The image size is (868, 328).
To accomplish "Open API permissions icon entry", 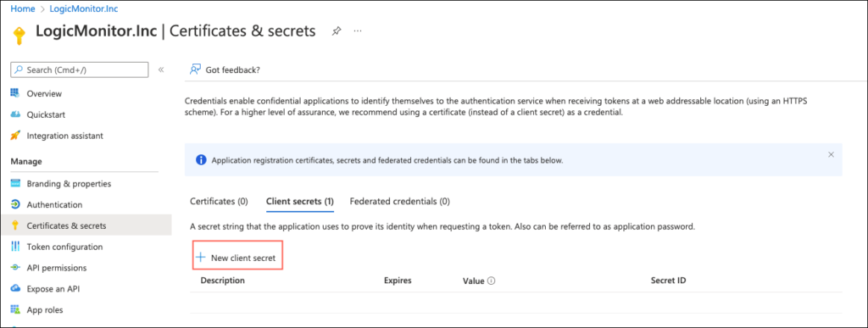I will (15, 268).
